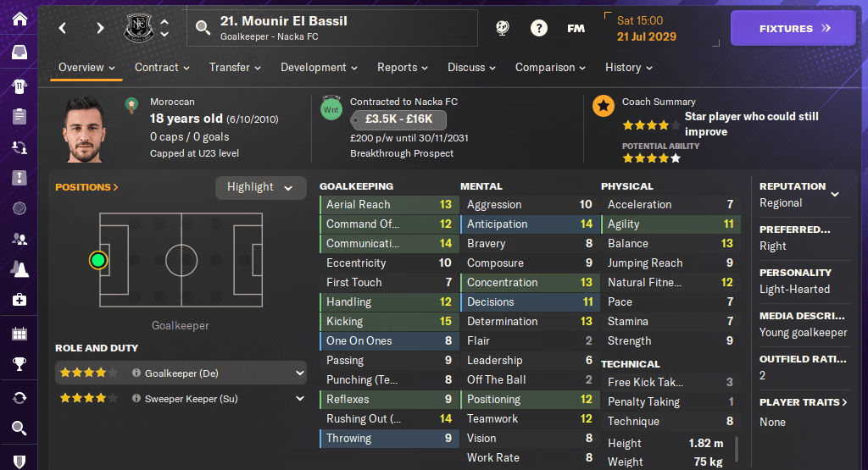The image size is (868, 470).
Task: Go back with the left arrow
Action: (63, 28)
